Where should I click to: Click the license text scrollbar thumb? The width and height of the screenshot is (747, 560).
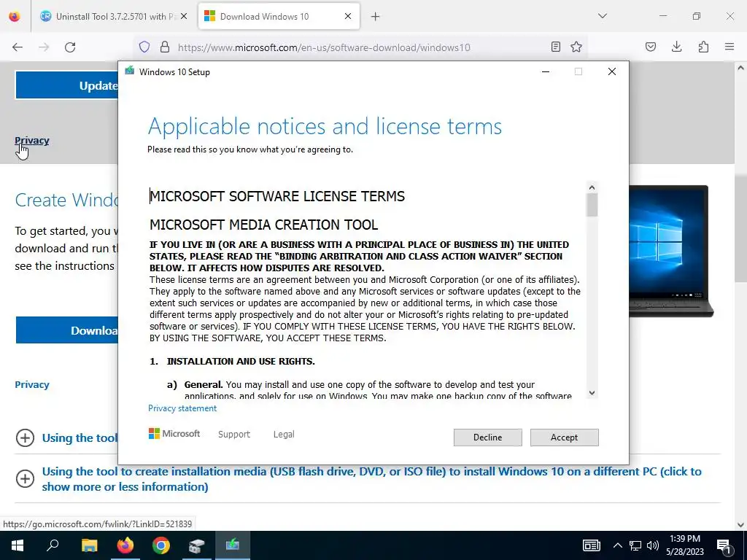pyautogui.click(x=592, y=205)
